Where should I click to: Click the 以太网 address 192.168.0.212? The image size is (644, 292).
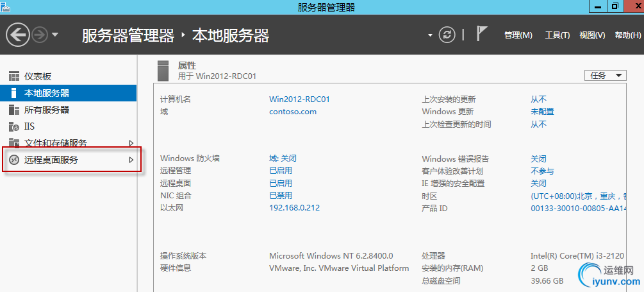[295, 208]
